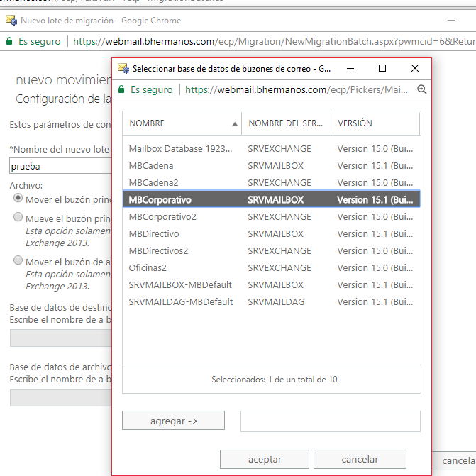Viewport: 476px width, 476px height.
Task: Sort by NOMBRE column header
Action: 182,123
